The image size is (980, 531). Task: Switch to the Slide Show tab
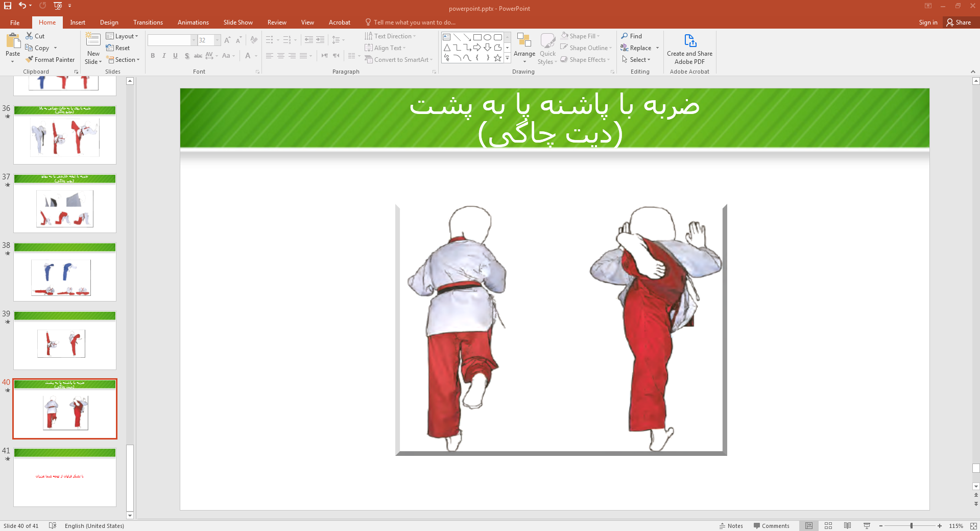[238, 22]
